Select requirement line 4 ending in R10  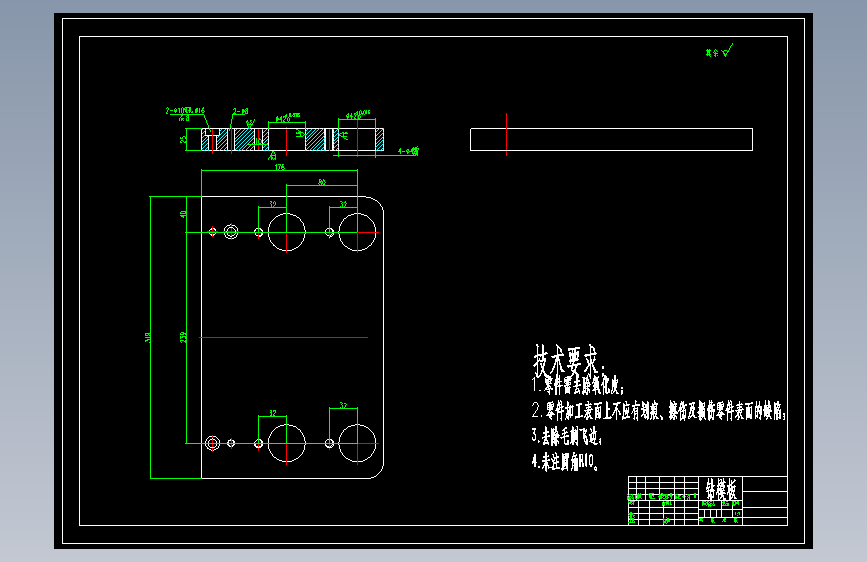[x=565, y=461]
